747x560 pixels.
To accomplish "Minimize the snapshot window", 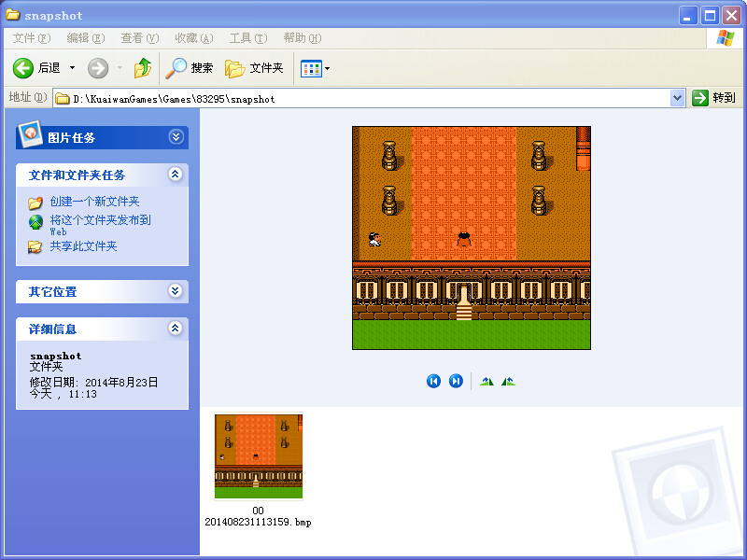I will point(687,15).
